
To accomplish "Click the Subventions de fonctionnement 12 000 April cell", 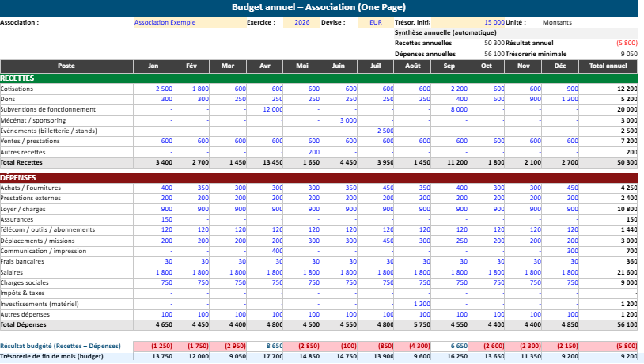I will 265,110.
